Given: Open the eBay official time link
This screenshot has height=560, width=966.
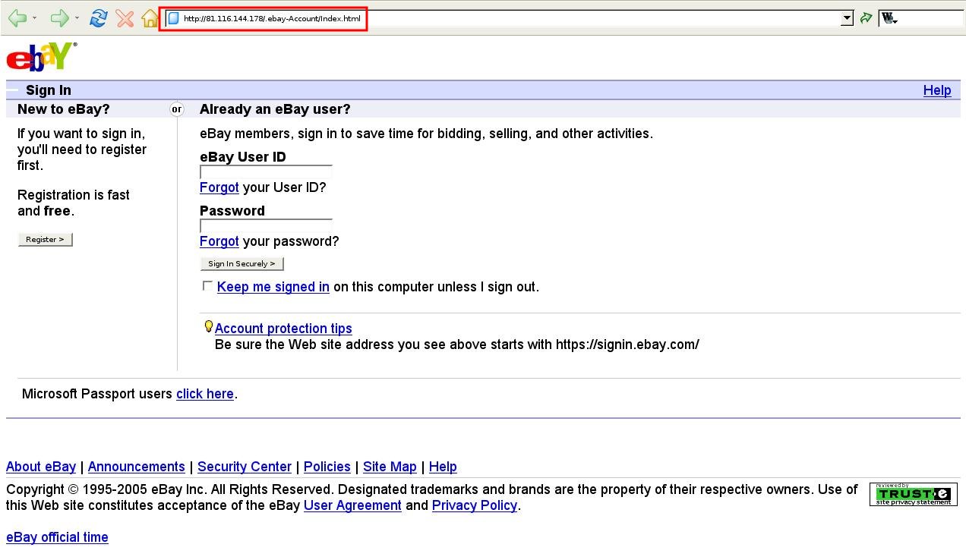Looking at the screenshot, I should [57, 537].
